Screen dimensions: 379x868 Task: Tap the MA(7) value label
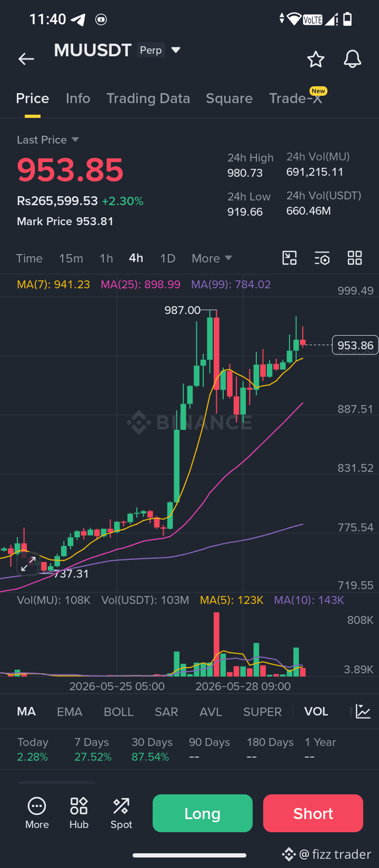pyautogui.click(x=53, y=285)
